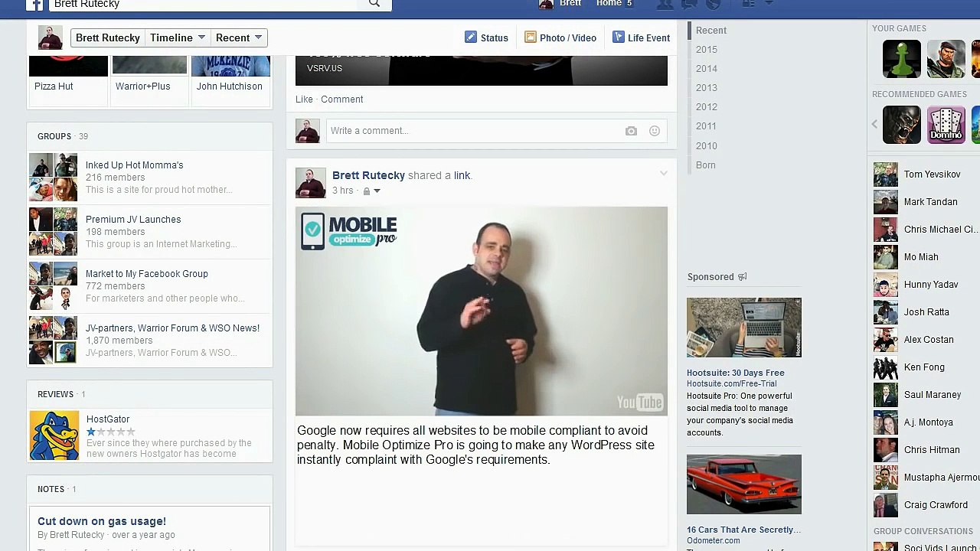The image size is (980, 551).
Task: Open the account menu arrow in top bar
Action: (769, 3)
